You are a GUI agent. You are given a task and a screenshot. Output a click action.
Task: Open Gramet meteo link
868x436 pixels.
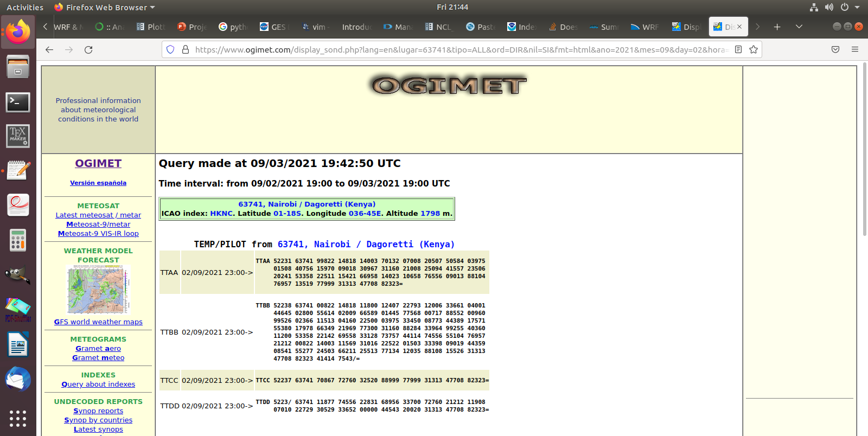tap(98, 357)
